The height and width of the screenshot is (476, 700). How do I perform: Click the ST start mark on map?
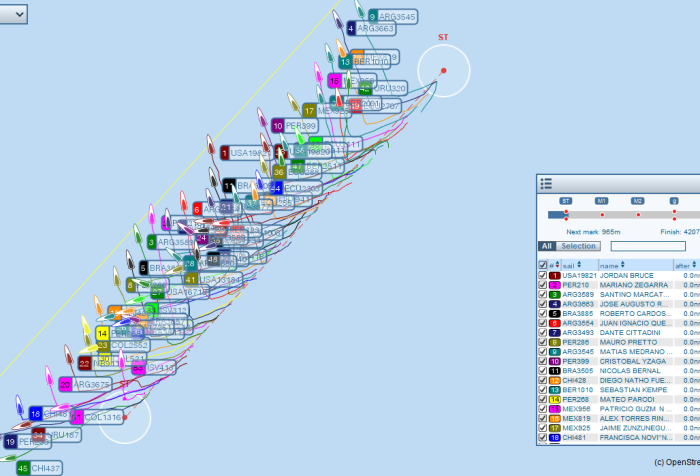pos(443,70)
